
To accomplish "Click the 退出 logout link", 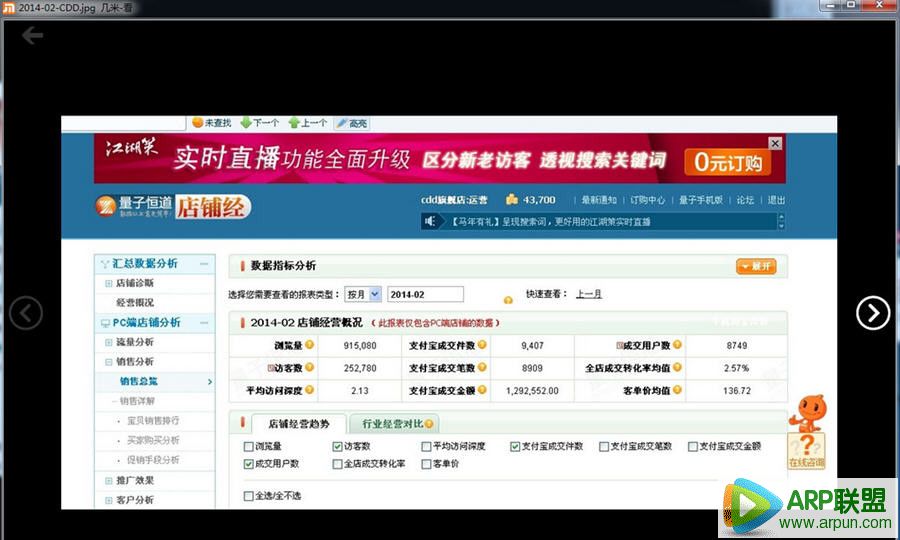I will coord(776,200).
